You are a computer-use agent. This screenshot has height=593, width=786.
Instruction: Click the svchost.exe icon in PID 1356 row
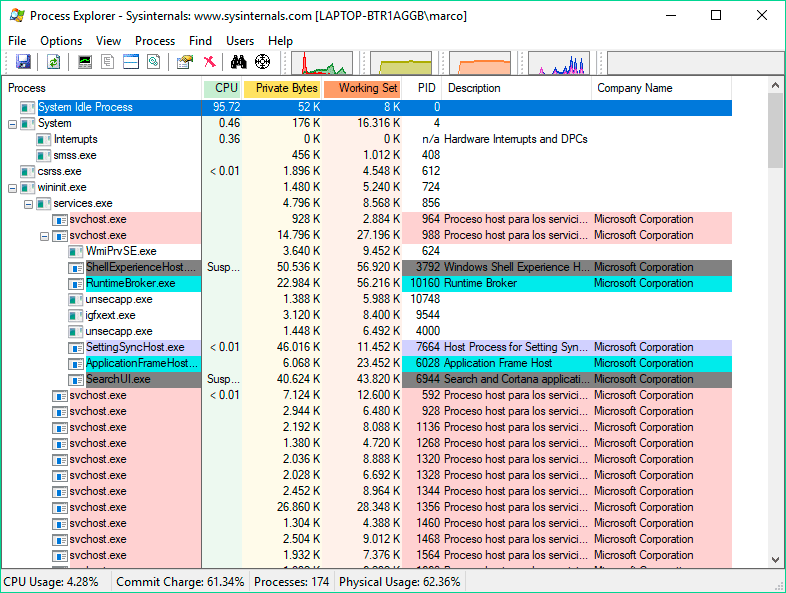click(60, 508)
